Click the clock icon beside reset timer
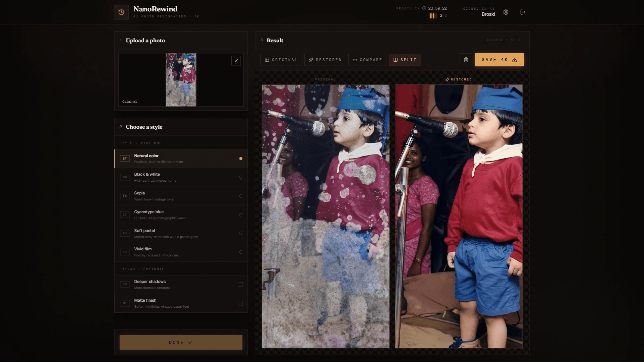The height and width of the screenshot is (362, 644). [x=424, y=8]
